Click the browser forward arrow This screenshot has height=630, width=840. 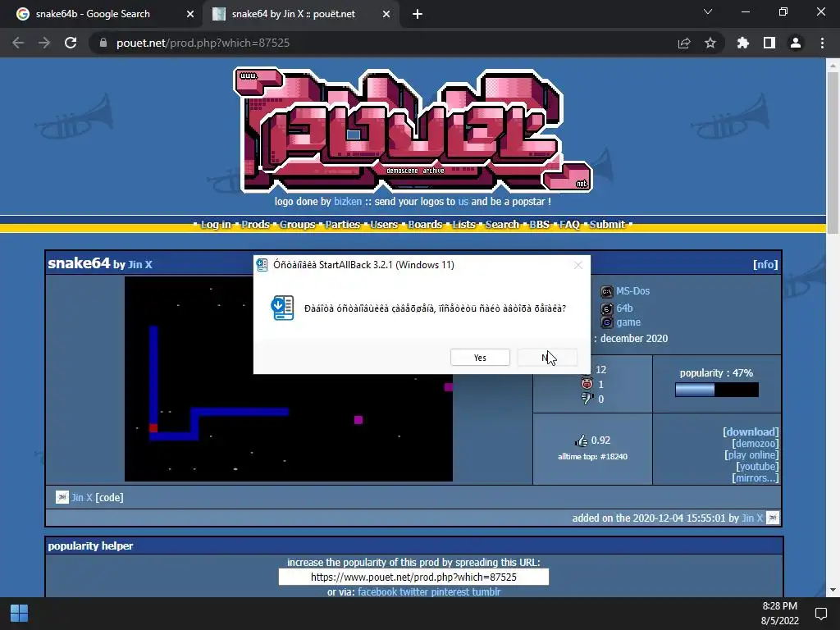pyautogui.click(x=44, y=43)
